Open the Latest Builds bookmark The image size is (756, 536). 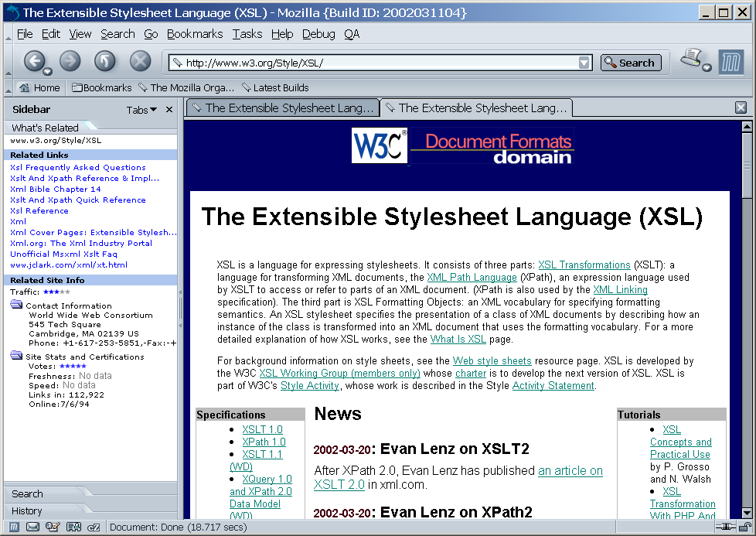(275, 88)
